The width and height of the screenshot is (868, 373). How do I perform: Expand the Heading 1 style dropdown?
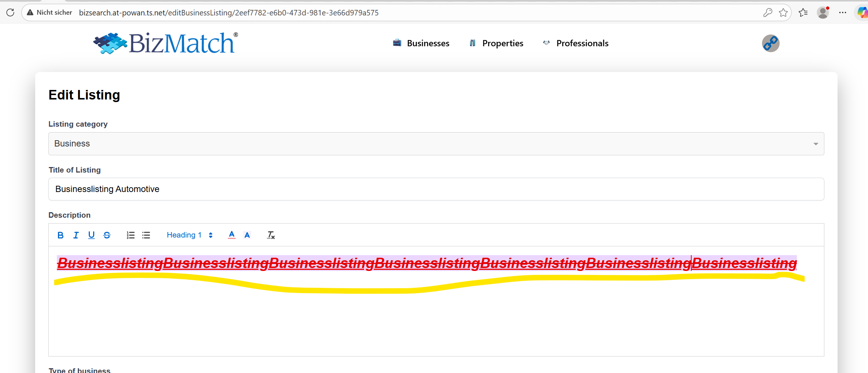click(189, 235)
